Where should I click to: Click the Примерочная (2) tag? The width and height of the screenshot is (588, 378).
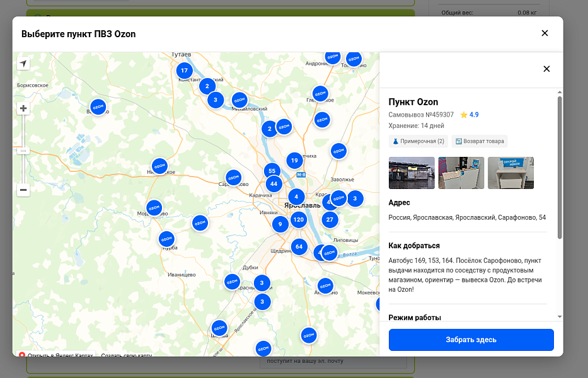418,141
